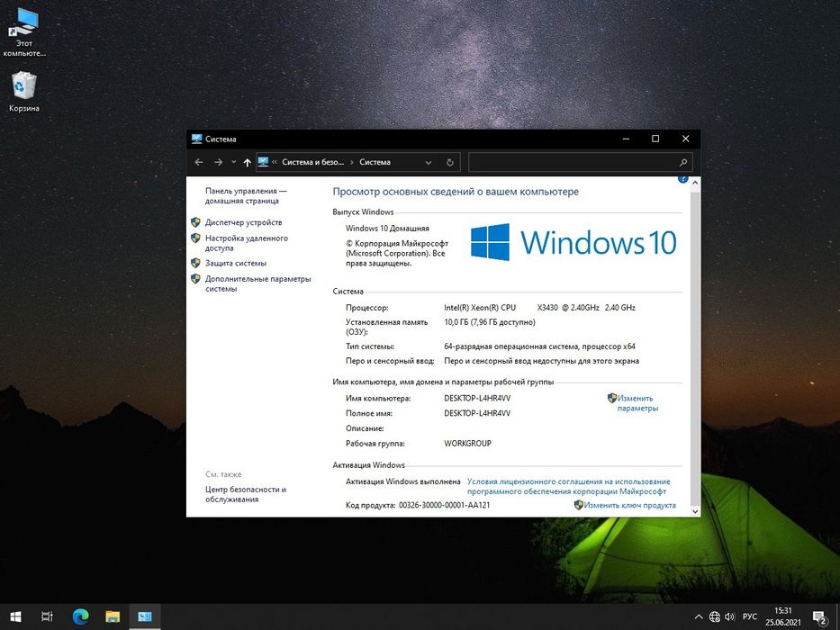840x630 pixels.
Task: Open clock showing 15:31
Action: pyautogui.click(x=782, y=616)
